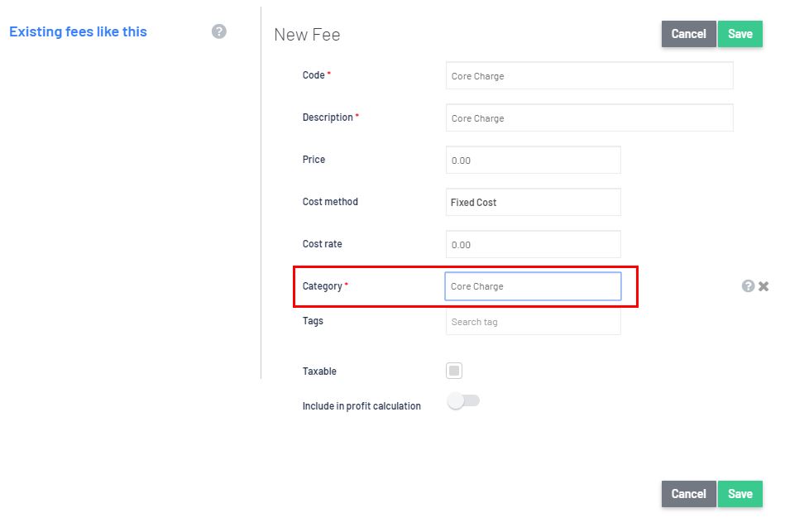This screenshot has height=532, width=785.
Task: Tick the Taxable checkbox
Action: tap(454, 371)
